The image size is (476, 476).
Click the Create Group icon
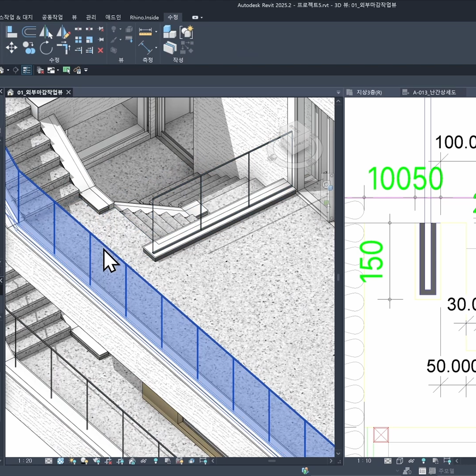(x=186, y=32)
